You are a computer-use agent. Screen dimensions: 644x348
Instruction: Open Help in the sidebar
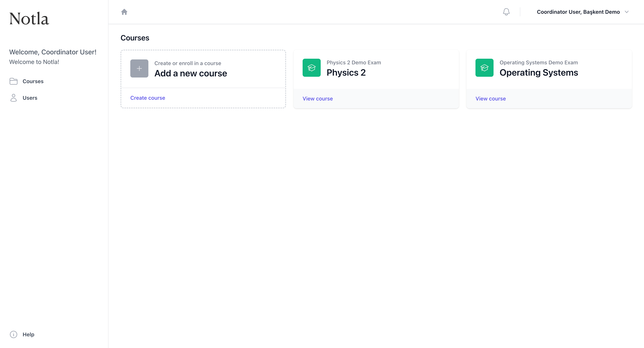click(28, 334)
